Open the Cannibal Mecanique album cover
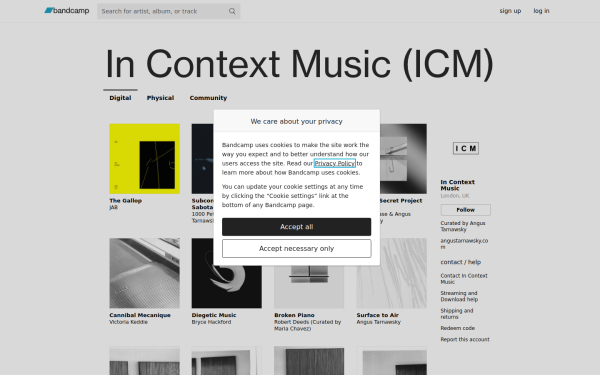This screenshot has width=600, height=375. pos(145,273)
